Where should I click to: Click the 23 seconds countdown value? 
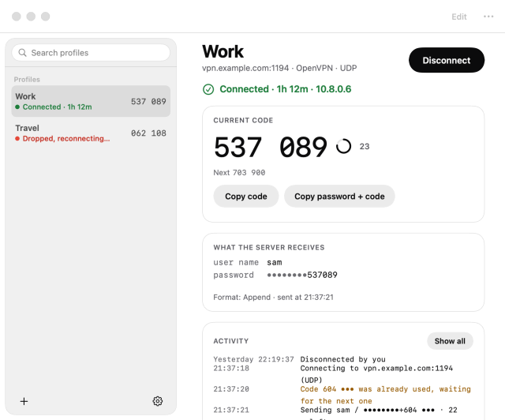coord(365,147)
